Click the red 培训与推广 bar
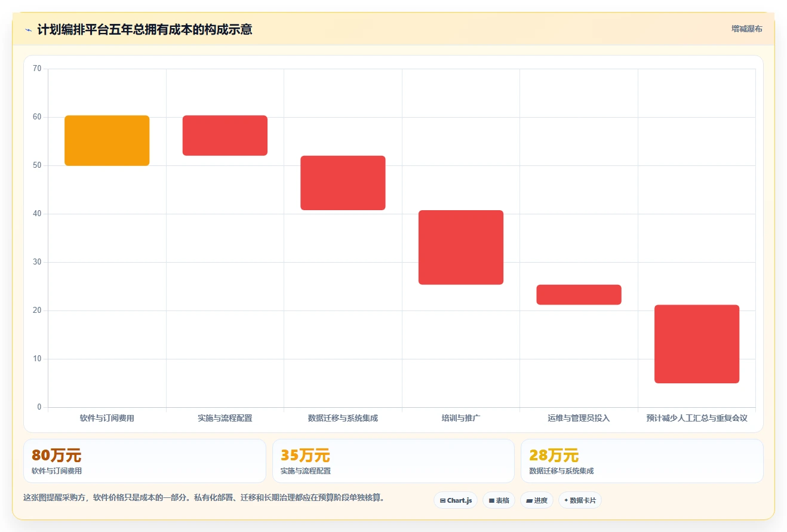The image size is (787, 532). [x=461, y=247]
